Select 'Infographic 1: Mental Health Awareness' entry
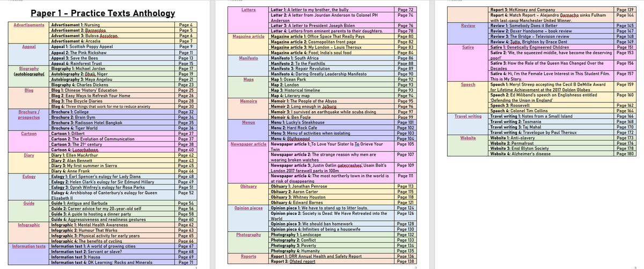This screenshot has width=644, height=269. 89,226
